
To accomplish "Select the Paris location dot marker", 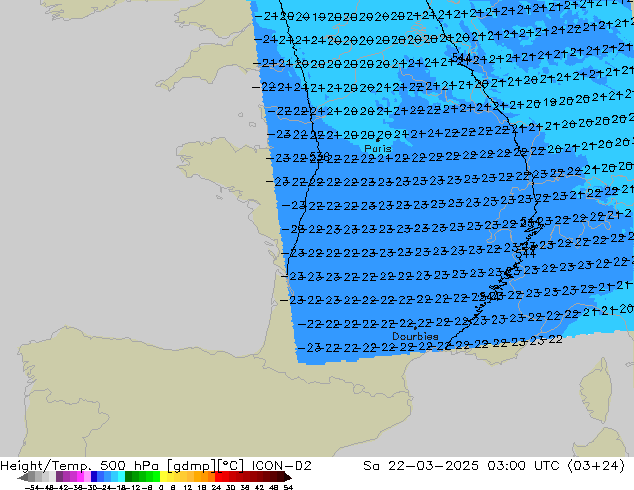I will coord(378,140).
